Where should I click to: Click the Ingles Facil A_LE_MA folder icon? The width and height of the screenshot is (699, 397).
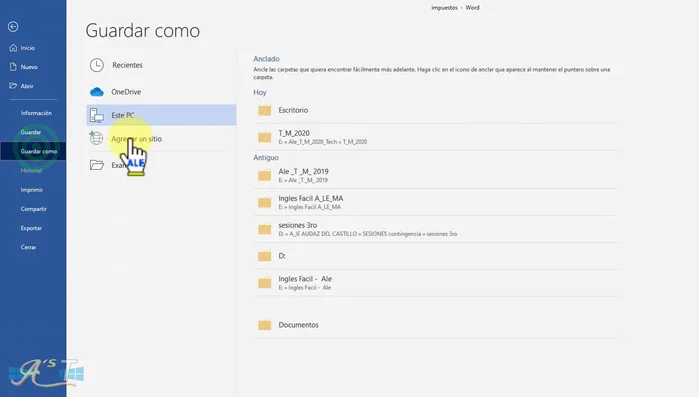tap(264, 202)
